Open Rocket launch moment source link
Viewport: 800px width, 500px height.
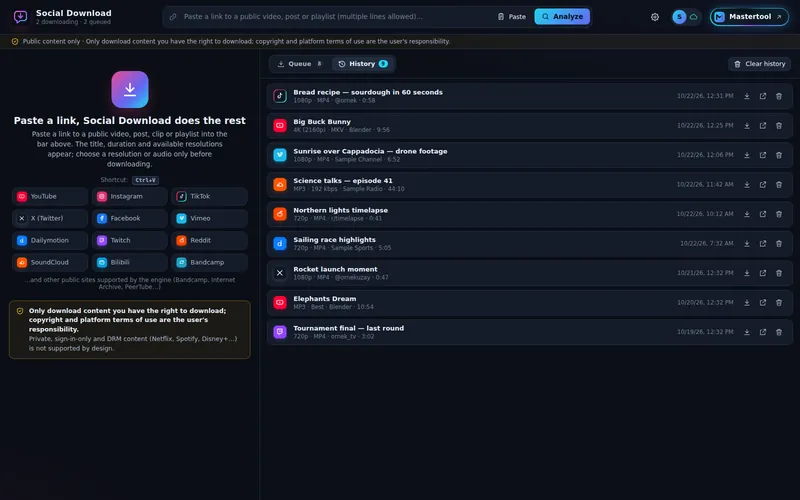(763, 273)
